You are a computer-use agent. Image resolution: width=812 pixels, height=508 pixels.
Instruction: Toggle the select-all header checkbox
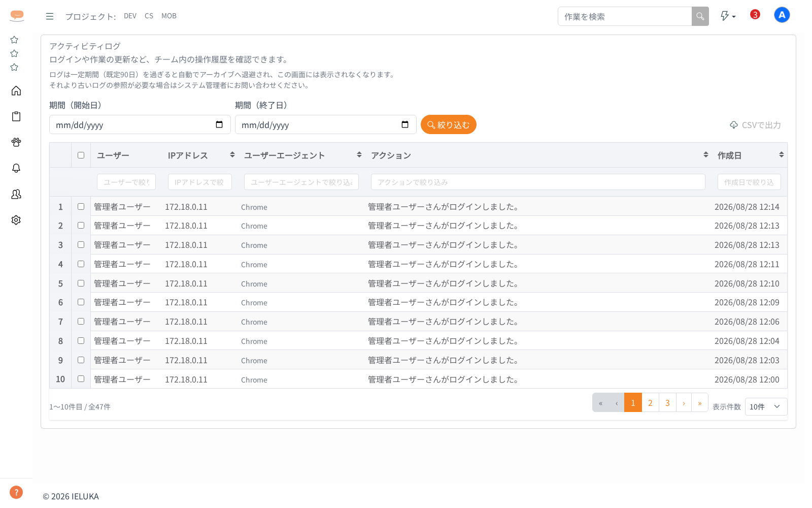[x=81, y=155]
